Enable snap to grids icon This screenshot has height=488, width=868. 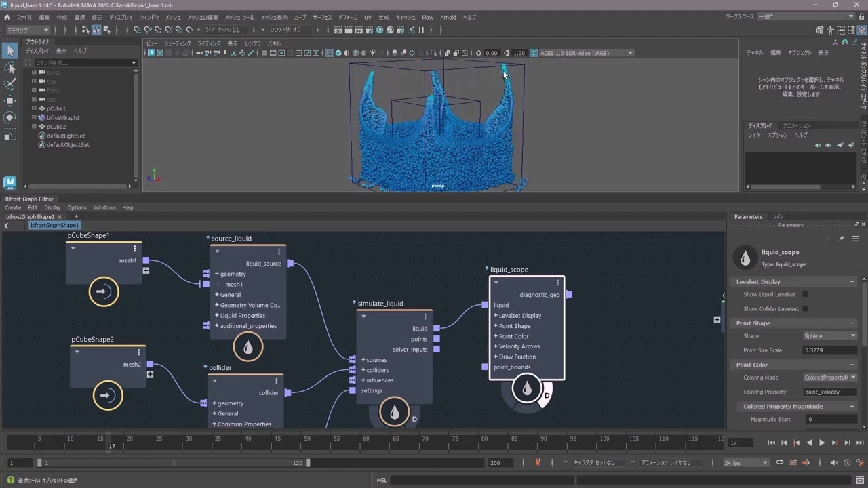click(x=137, y=30)
